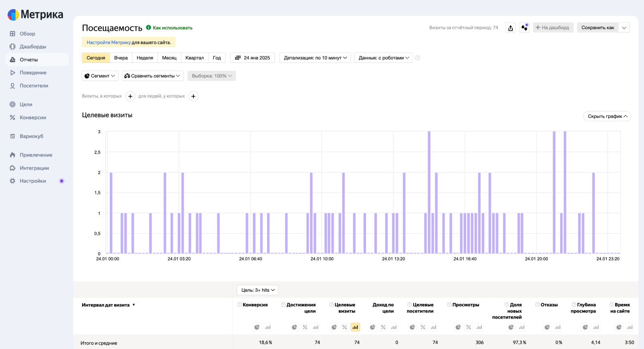Click the help icon beside the Конверсия header
This screenshot has width=644, height=349.
tap(239, 305)
